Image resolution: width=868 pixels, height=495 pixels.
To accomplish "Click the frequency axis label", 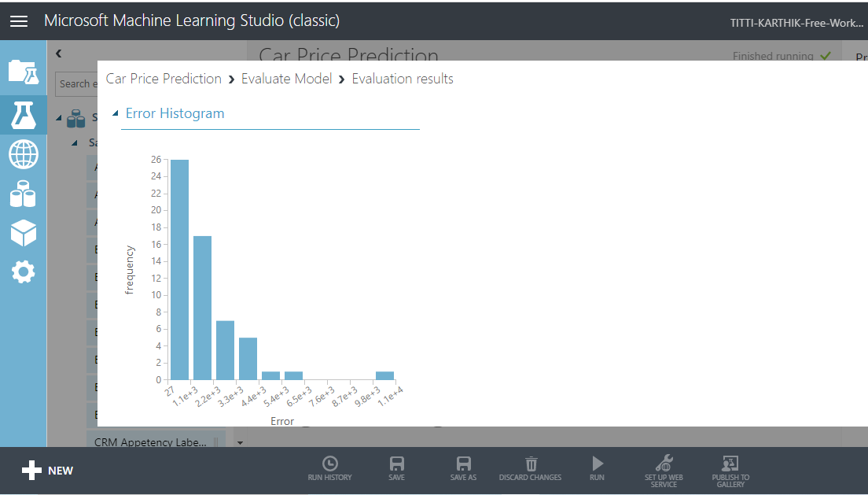I will coord(130,269).
